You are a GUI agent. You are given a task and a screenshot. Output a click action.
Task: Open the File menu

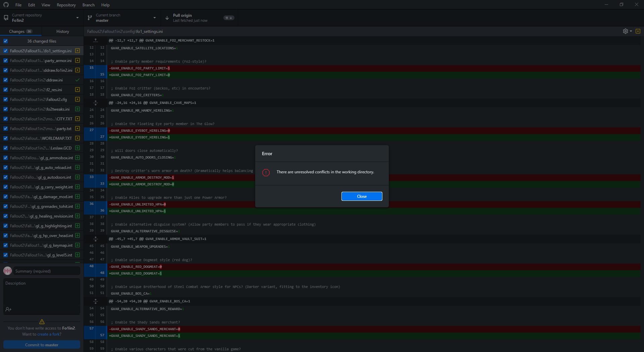tap(18, 5)
